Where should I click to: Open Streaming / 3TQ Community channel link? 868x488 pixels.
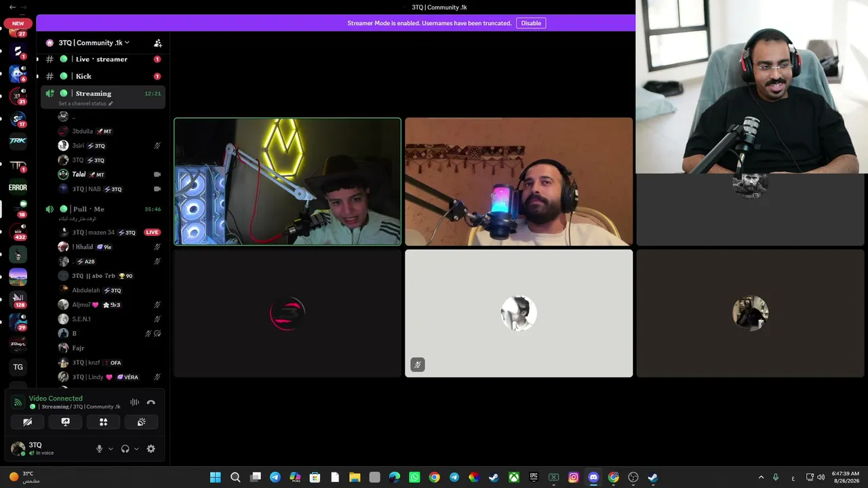point(75,407)
